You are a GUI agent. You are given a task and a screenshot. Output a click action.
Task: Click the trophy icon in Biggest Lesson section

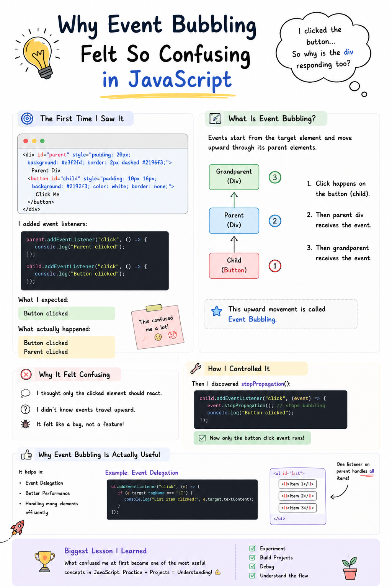click(45, 562)
